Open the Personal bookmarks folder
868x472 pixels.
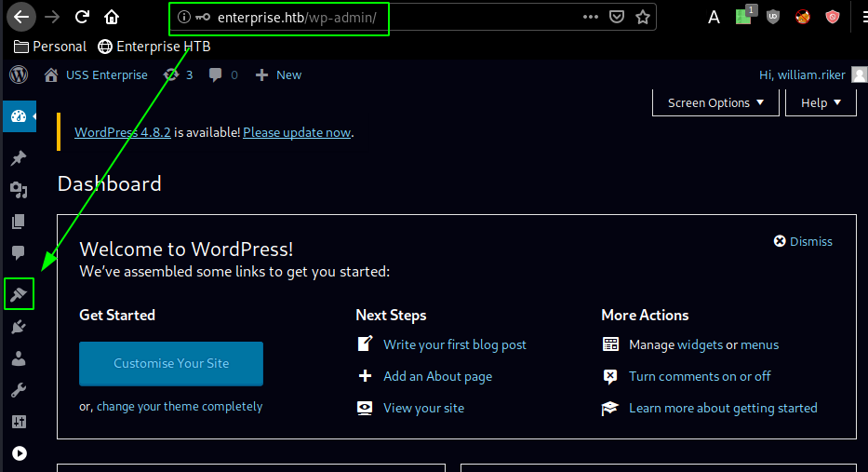click(50, 47)
